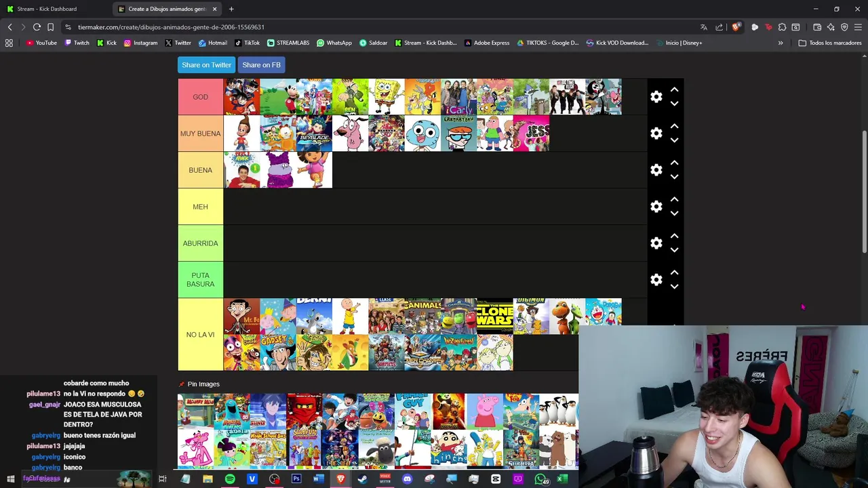Screen dimensions: 868x488
Task: Open the STREAMLABS bookmark
Action: coord(288,43)
